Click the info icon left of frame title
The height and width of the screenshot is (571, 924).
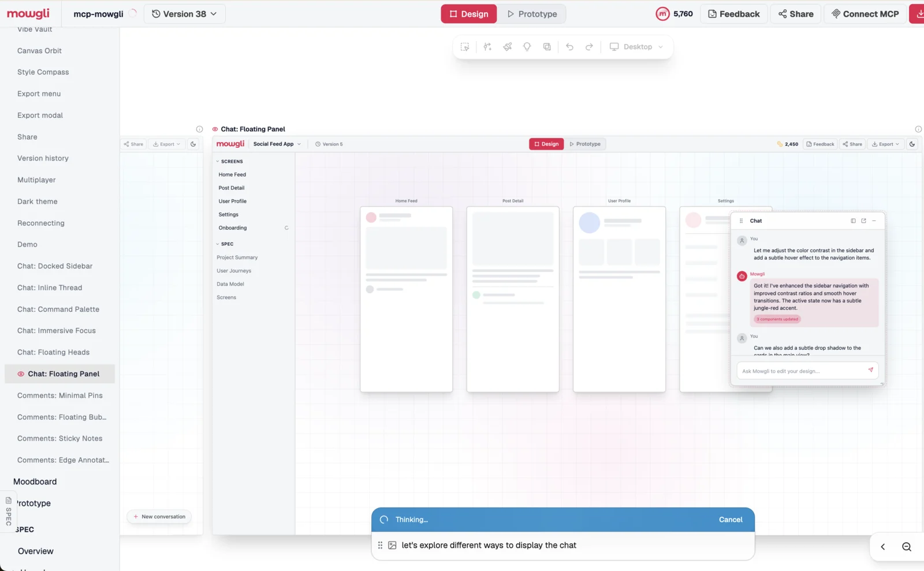click(x=199, y=129)
